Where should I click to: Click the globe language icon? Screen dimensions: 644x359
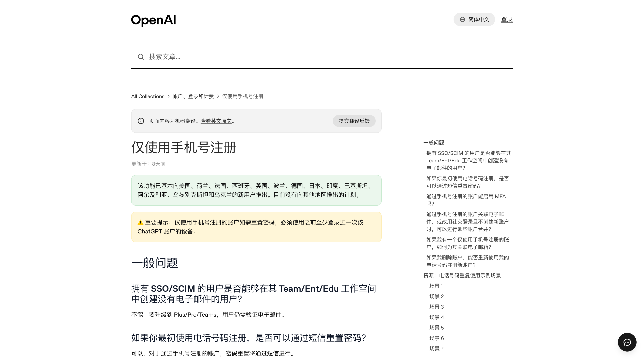point(462,20)
